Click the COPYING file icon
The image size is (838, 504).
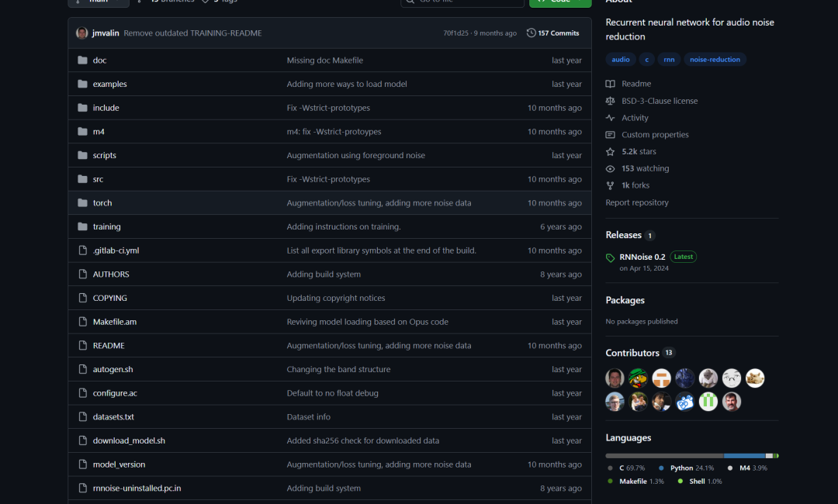(82, 298)
